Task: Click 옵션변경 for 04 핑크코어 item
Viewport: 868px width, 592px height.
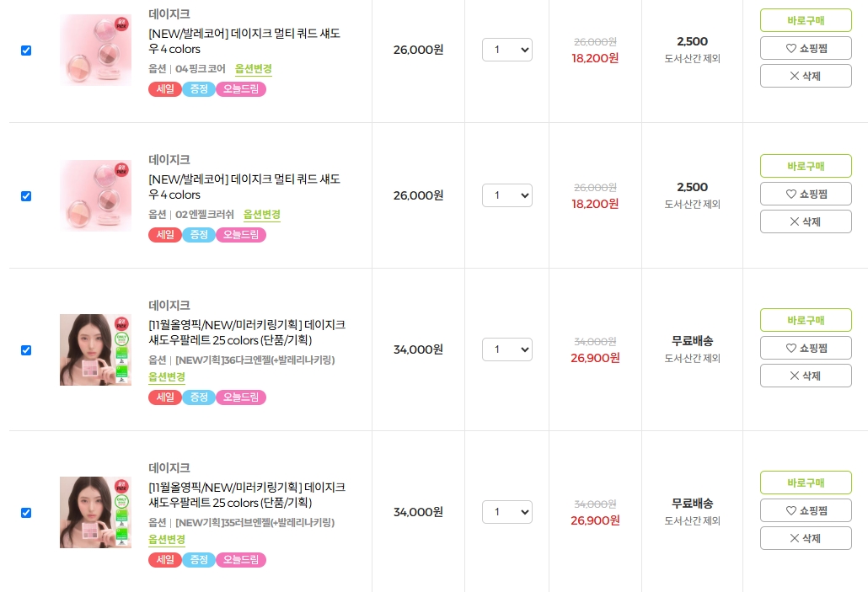Action: 254,69
